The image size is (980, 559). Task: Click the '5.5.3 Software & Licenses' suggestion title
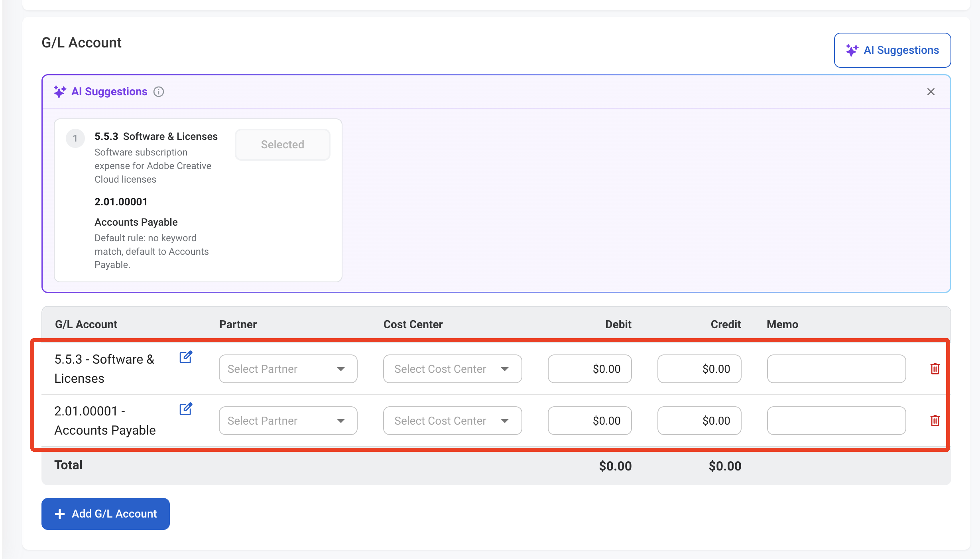156,136
